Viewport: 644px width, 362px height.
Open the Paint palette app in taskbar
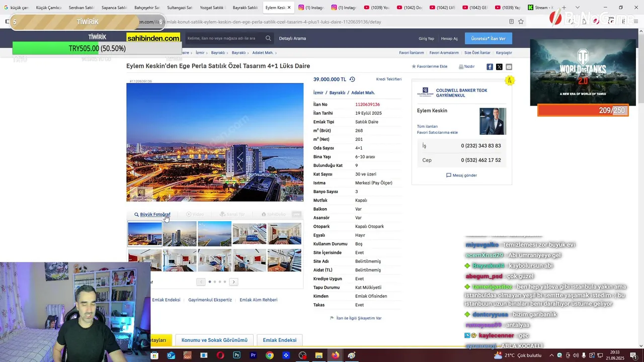pos(352,355)
